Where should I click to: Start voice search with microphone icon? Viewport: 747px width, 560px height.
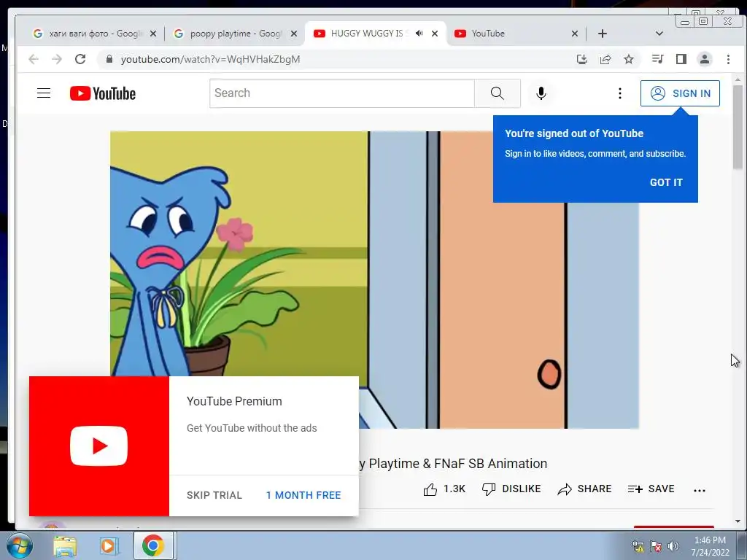(x=541, y=93)
